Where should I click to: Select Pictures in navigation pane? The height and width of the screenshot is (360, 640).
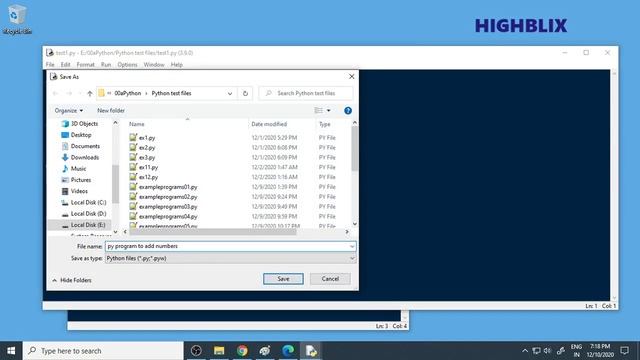click(76, 180)
